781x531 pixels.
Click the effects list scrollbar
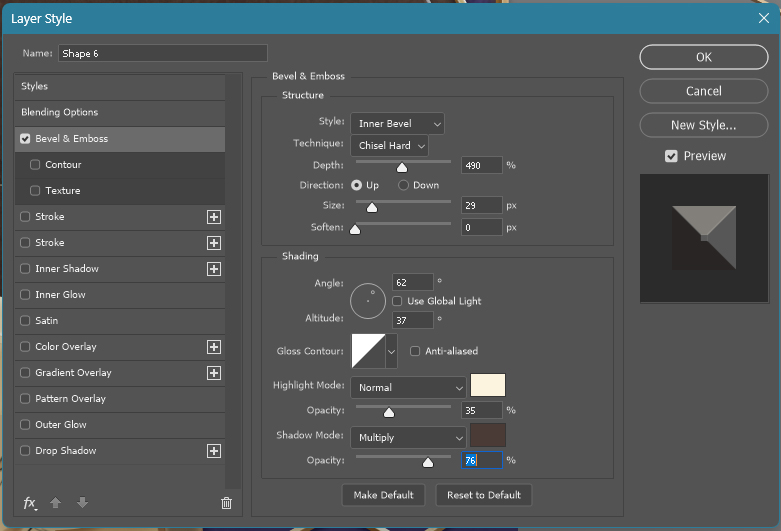click(x=233, y=281)
